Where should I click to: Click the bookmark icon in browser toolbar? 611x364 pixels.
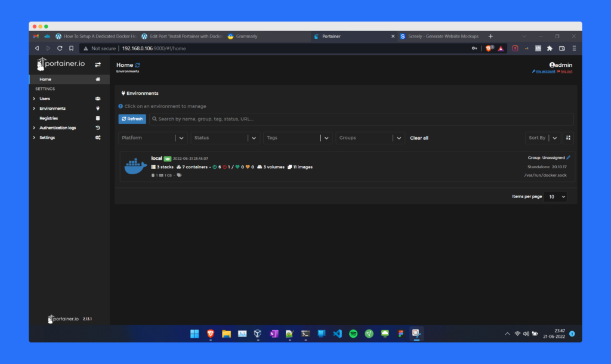[x=71, y=48]
